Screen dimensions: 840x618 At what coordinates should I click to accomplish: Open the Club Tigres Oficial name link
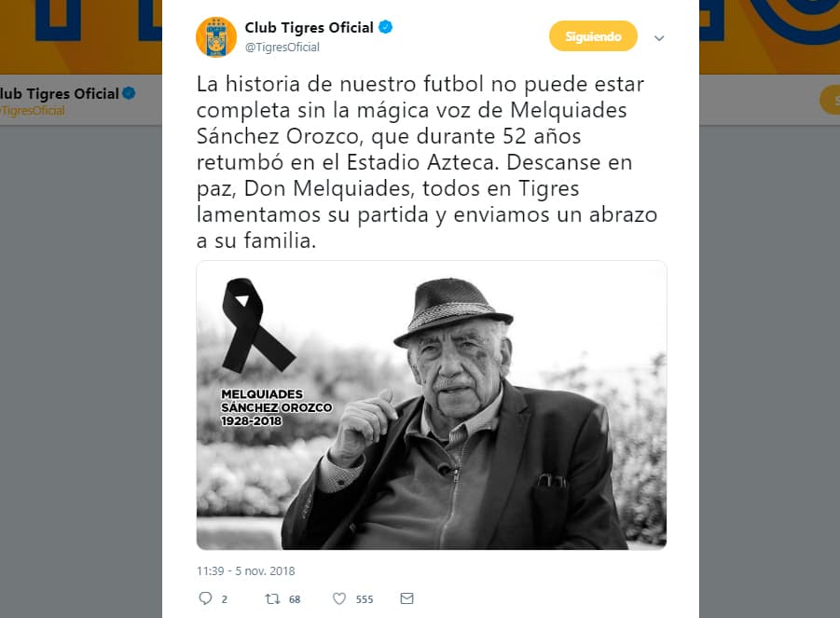pyautogui.click(x=310, y=27)
